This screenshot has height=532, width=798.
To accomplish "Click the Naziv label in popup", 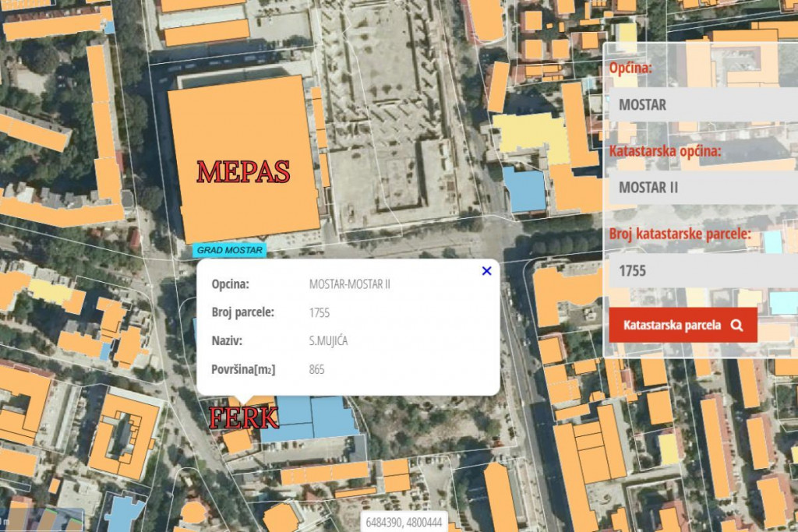I will [227, 341].
